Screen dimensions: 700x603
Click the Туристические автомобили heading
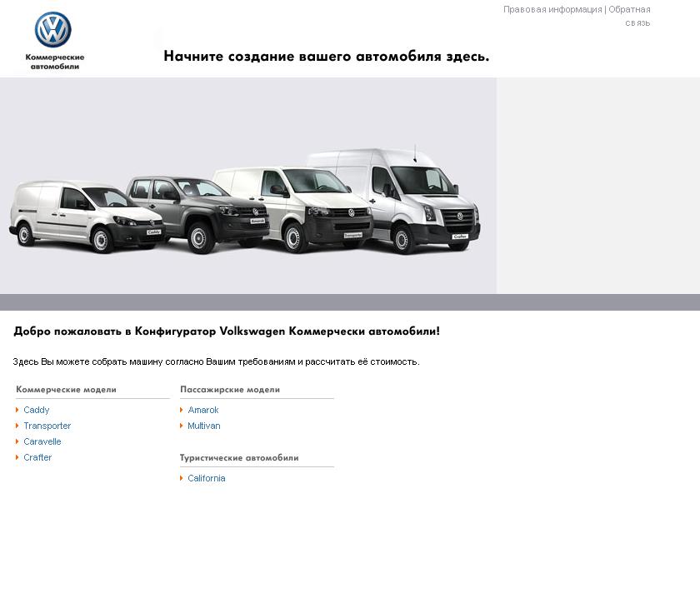click(x=239, y=458)
